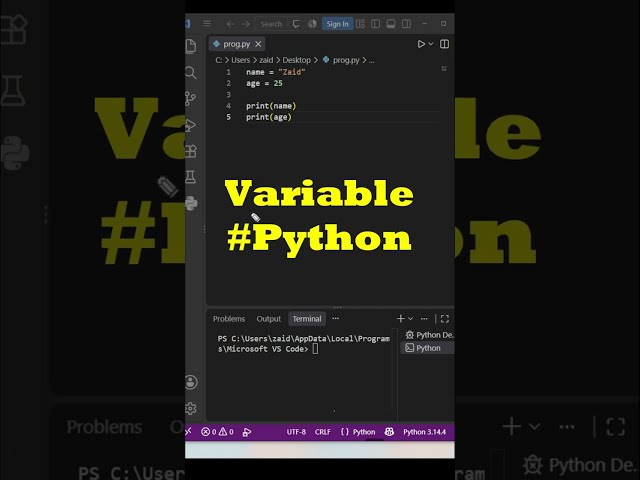The height and width of the screenshot is (480, 640).
Task: Open the chat speech-bubble icon
Action: [296, 24]
